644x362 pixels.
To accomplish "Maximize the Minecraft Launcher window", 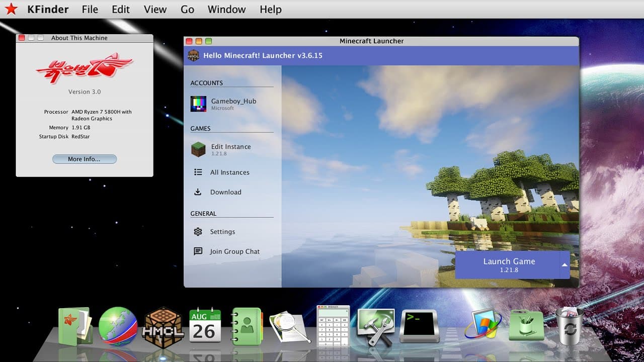I will [209, 41].
